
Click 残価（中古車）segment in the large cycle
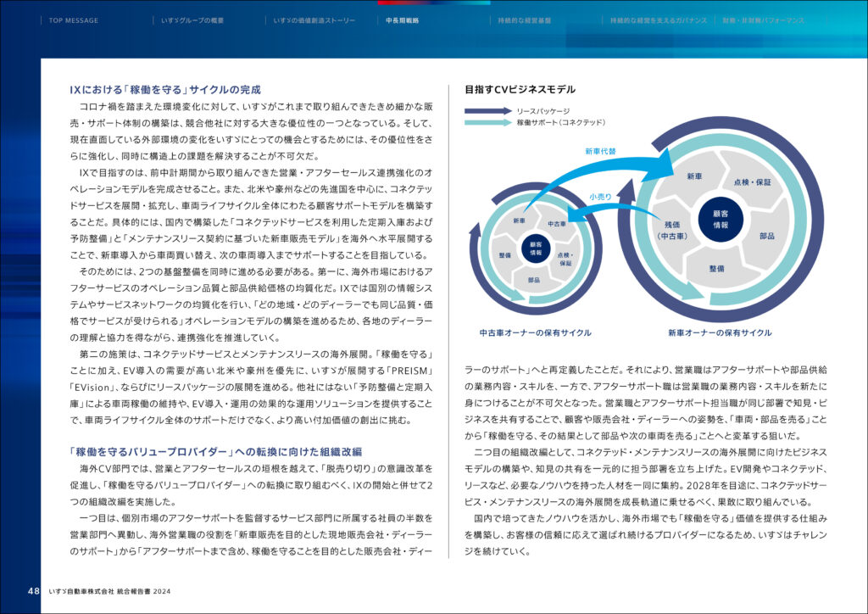(672, 231)
